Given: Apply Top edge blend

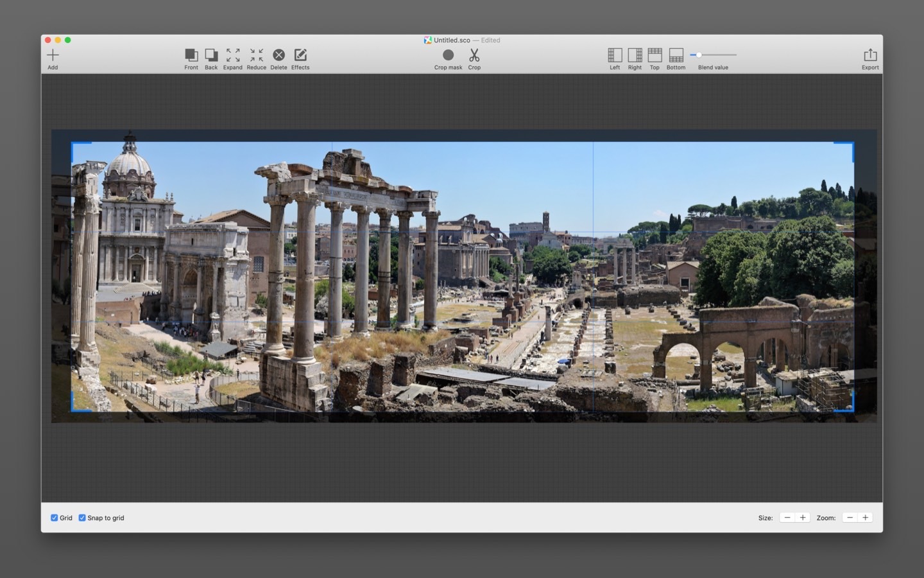Looking at the screenshot, I should 654,55.
